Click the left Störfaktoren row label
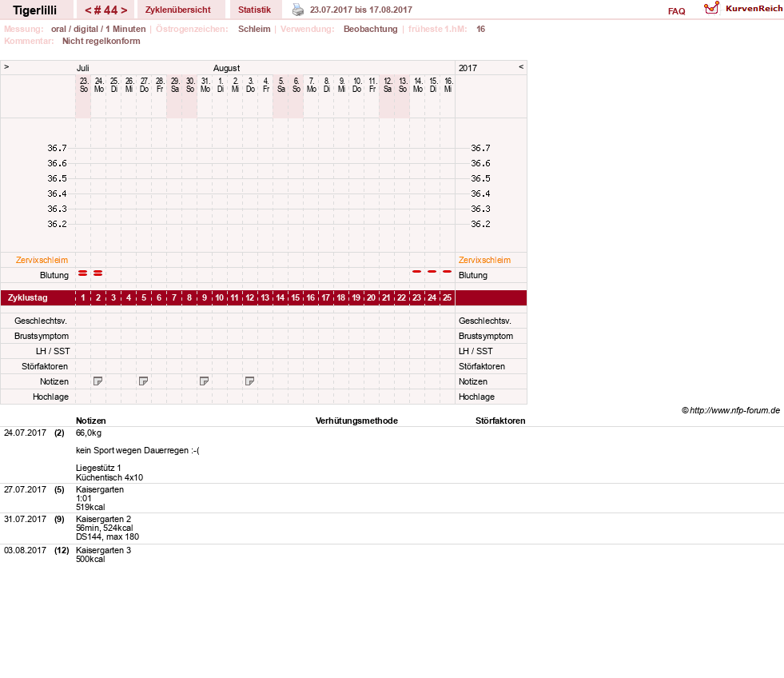 pos(45,366)
